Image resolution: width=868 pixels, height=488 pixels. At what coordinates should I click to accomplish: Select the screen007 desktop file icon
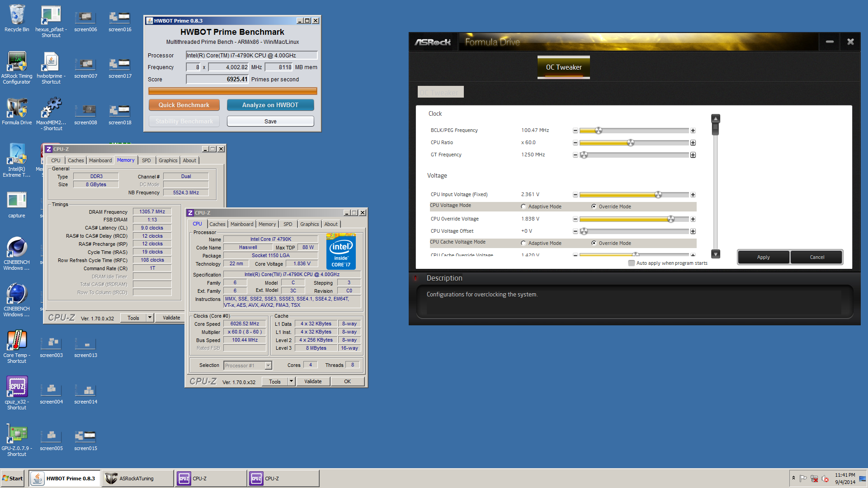85,68
